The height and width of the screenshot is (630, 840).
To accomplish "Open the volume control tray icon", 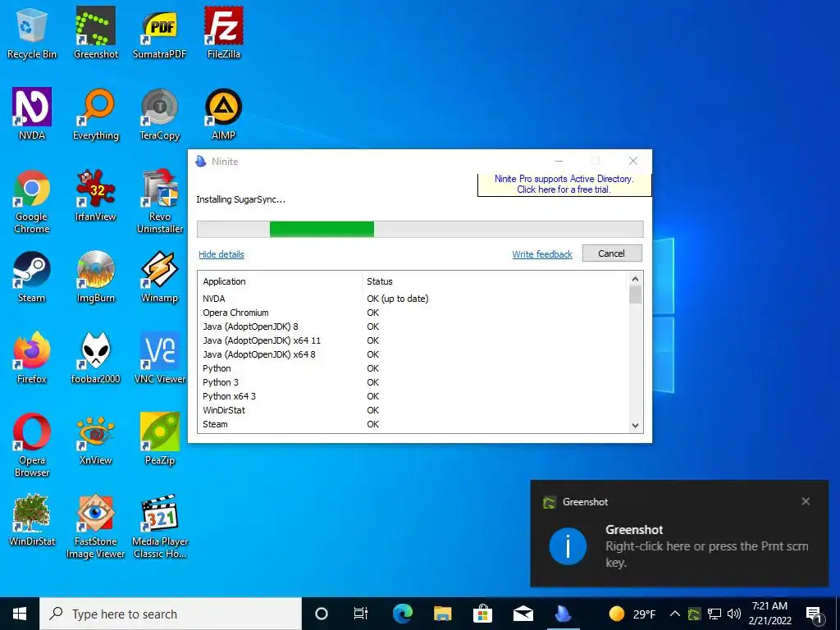I will [734, 614].
